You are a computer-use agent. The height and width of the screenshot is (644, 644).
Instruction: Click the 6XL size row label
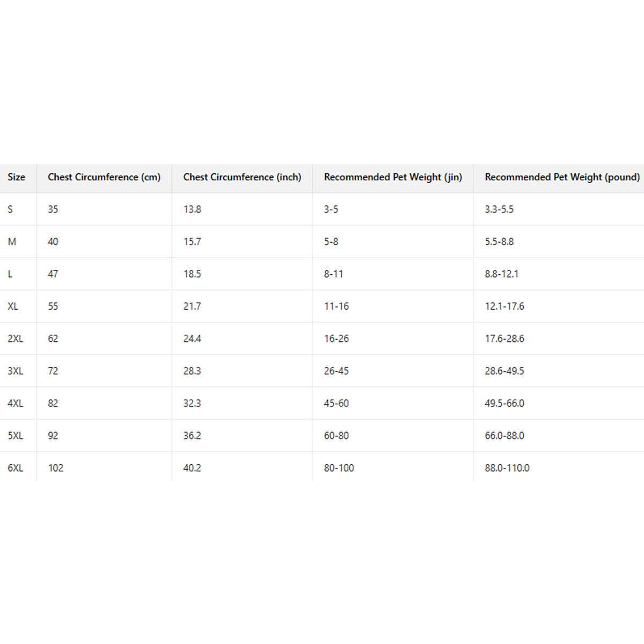(x=16, y=468)
